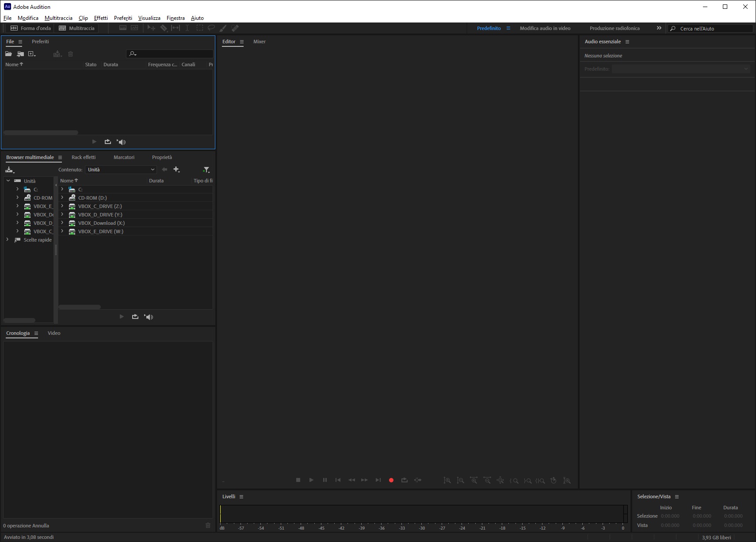This screenshot has width=756, height=542.
Task: Toggle the skip selection transport button
Action: pyautogui.click(x=418, y=480)
